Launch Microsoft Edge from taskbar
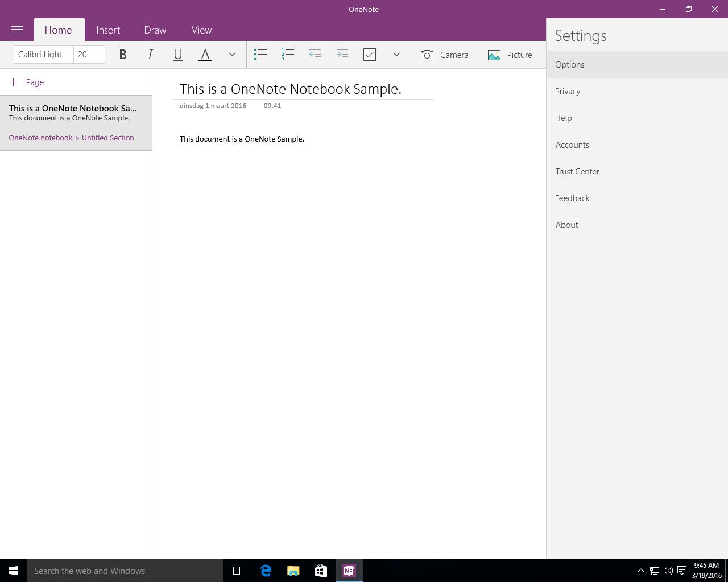 [266, 571]
